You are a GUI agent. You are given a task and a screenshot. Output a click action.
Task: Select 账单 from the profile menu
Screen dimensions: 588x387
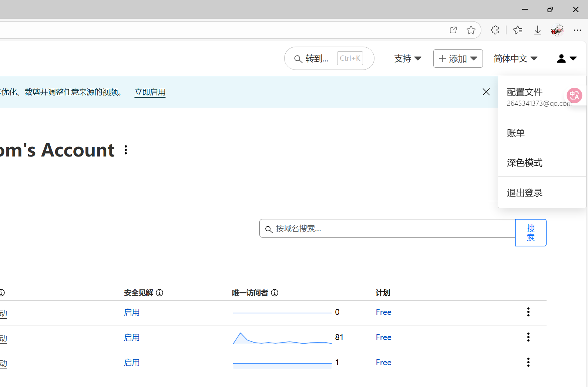(515, 133)
